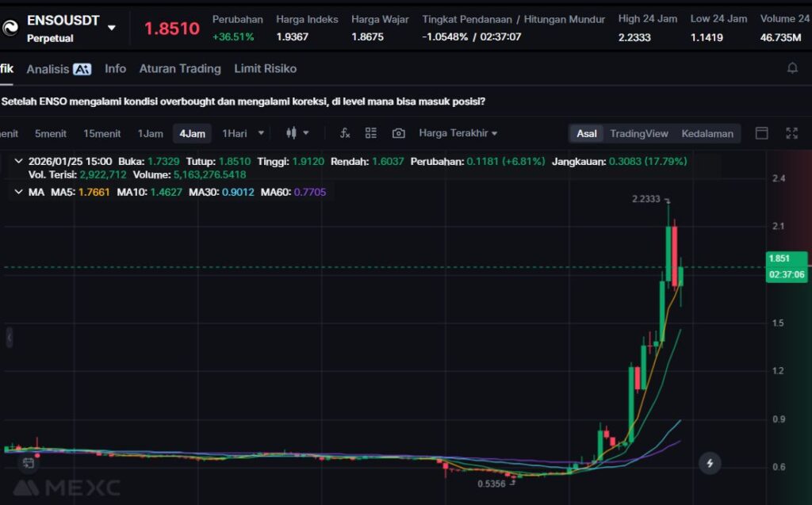
Task: Open the Aturan Trading tab
Action: tap(180, 69)
